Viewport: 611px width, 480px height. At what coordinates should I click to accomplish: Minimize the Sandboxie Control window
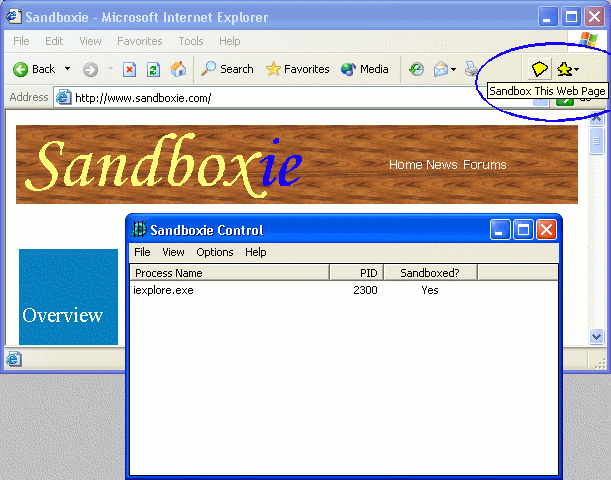pos(500,229)
